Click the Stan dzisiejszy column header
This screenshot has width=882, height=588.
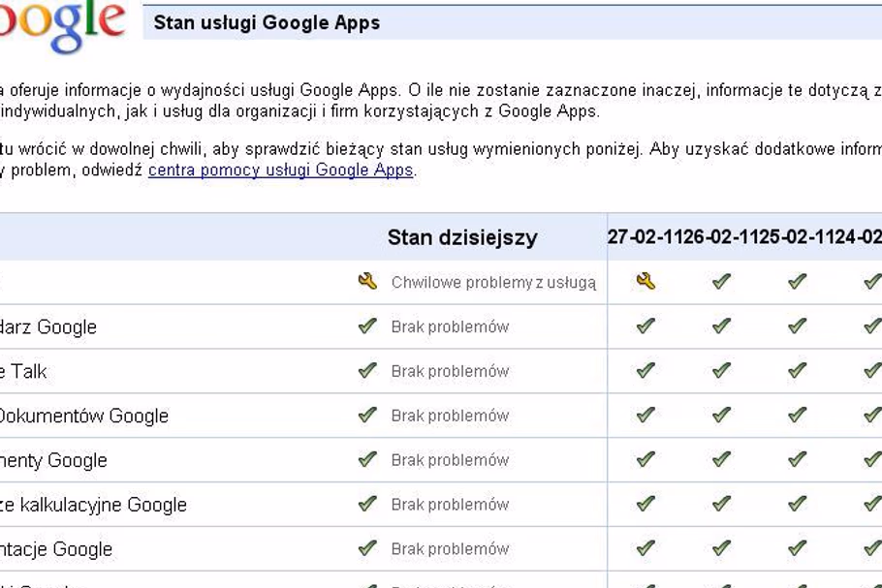pyautogui.click(x=462, y=237)
